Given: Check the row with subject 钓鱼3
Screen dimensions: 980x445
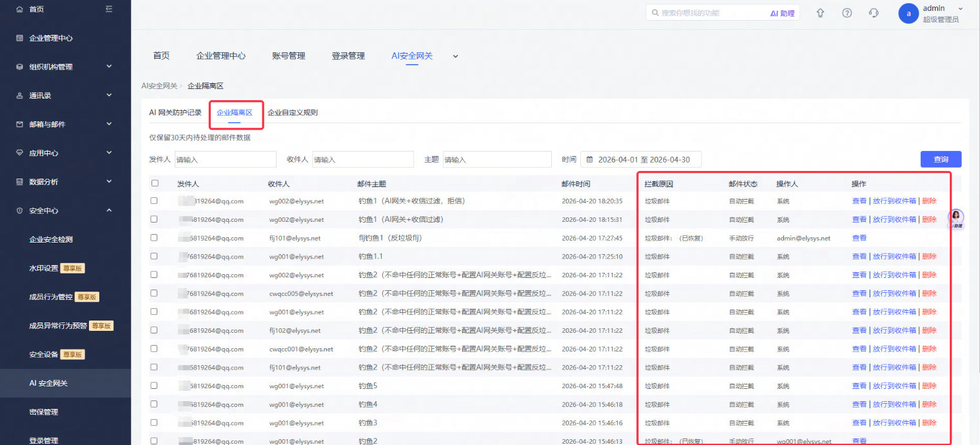Looking at the screenshot, I should (x=154, y=422).
